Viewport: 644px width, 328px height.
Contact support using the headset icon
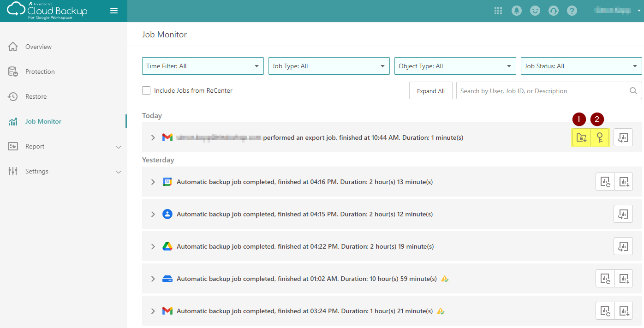(554, 10)
